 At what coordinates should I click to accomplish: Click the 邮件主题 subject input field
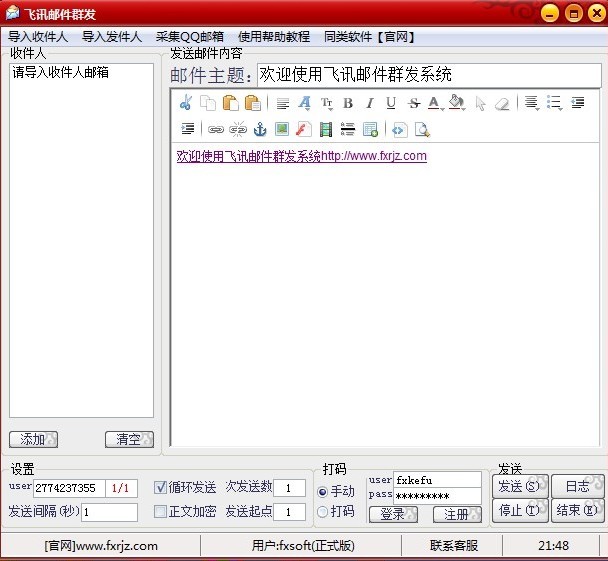[427, 75]
